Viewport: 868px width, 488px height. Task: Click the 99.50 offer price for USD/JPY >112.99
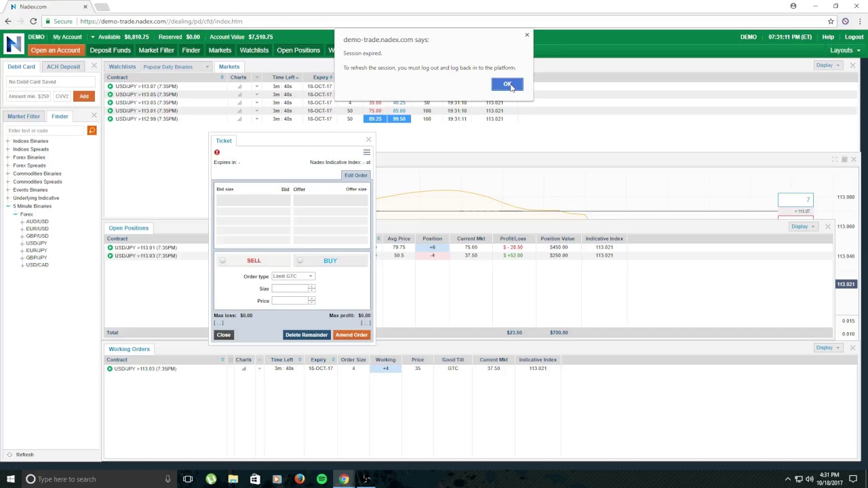coord(399,119)
